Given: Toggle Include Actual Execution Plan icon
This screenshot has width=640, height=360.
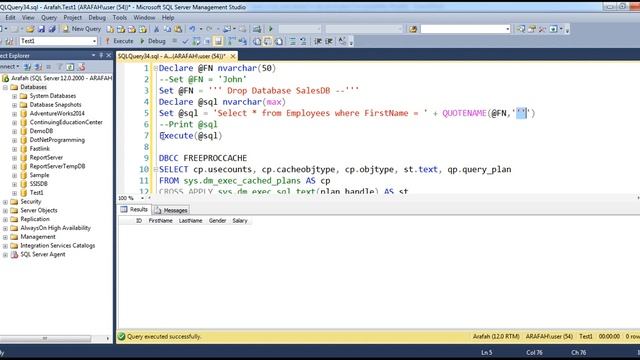Looking at the screenshot, I should (x=231, y=41).
